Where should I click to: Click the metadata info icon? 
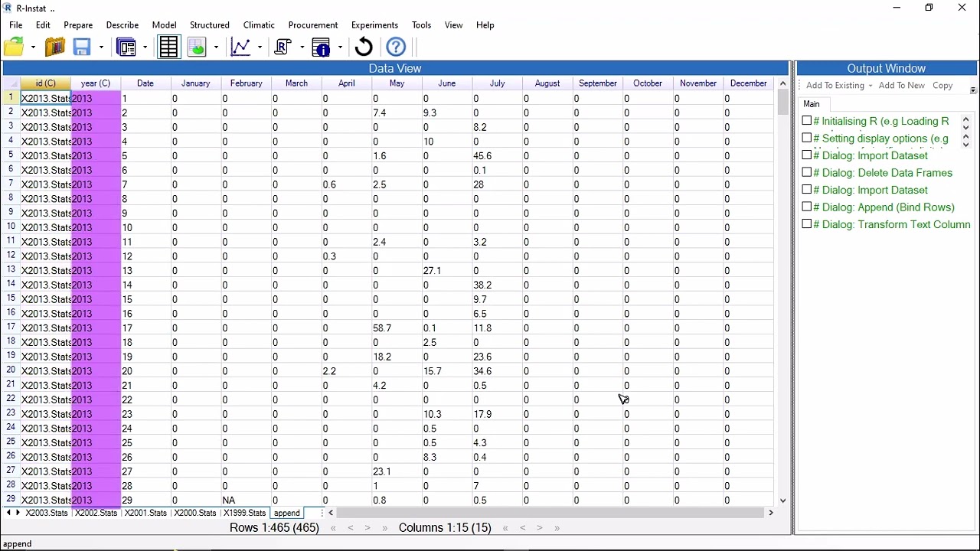click(322, 47)
